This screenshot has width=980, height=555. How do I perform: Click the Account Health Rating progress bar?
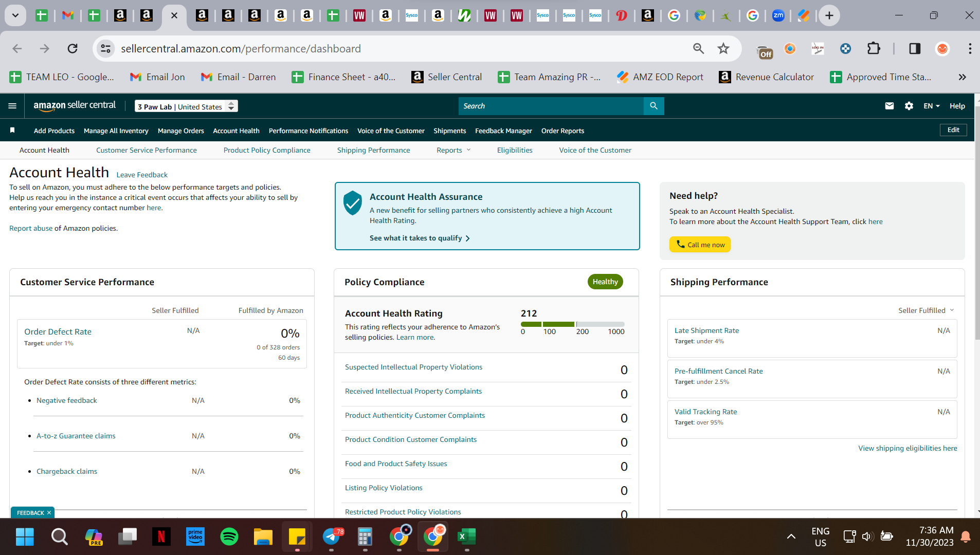(x=573, y=324)
